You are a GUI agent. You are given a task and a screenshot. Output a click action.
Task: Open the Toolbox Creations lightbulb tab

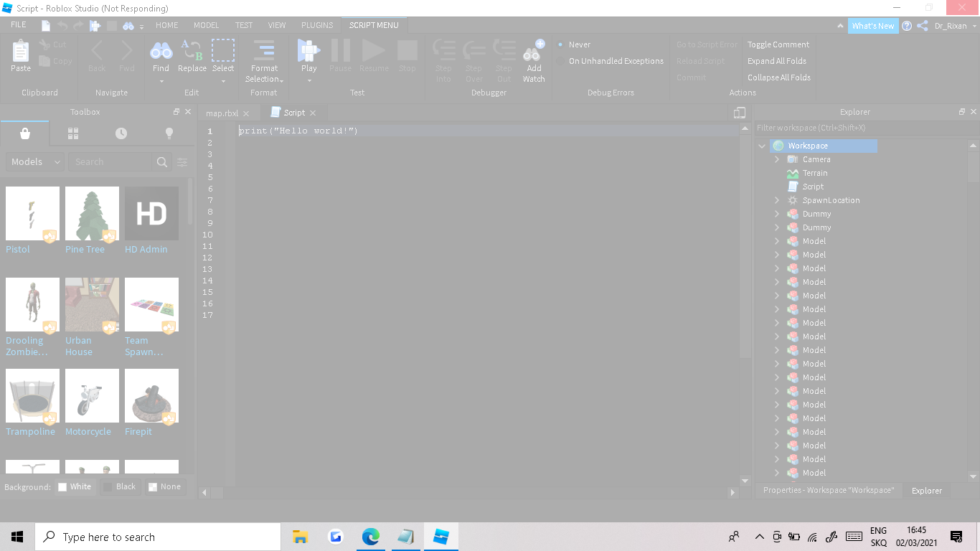click(x=169, y=133)
